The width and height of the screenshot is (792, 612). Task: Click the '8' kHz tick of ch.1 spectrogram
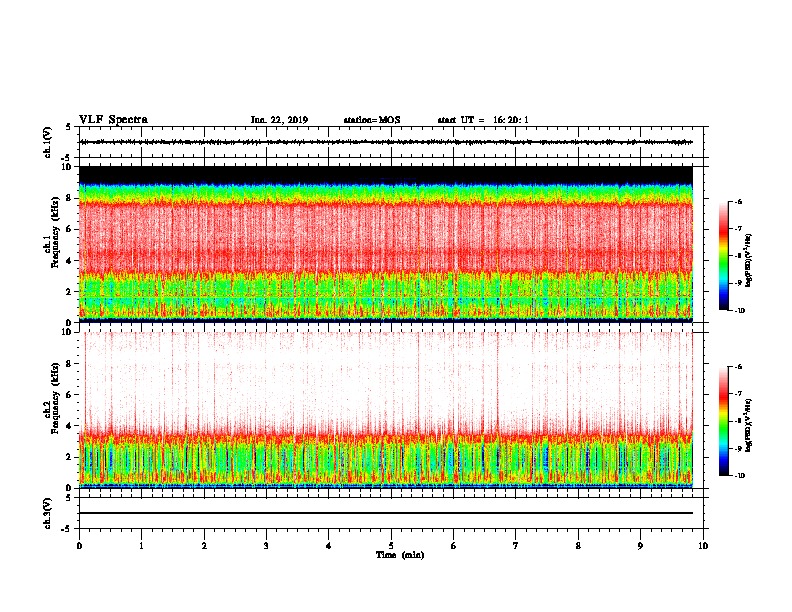pos(70,198)
